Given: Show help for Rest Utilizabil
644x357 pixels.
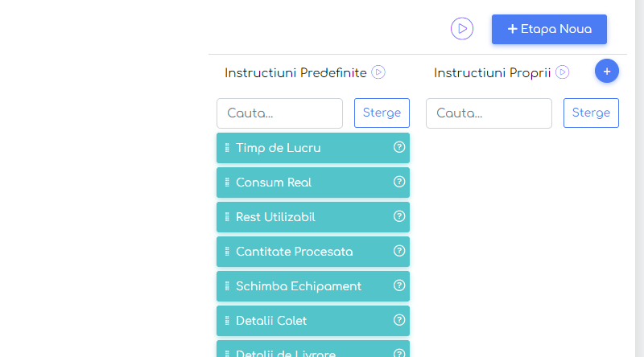Looking at the screenshot, I should pos(398,216).
